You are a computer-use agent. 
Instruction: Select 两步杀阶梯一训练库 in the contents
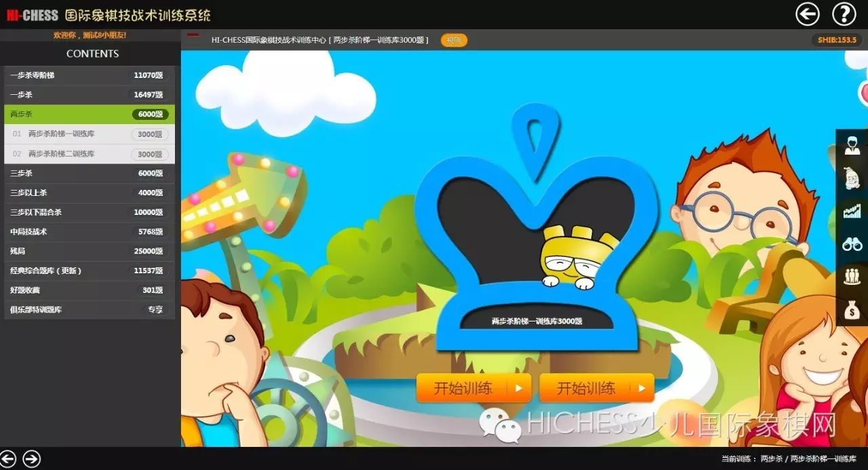click(x=89, y=134)
